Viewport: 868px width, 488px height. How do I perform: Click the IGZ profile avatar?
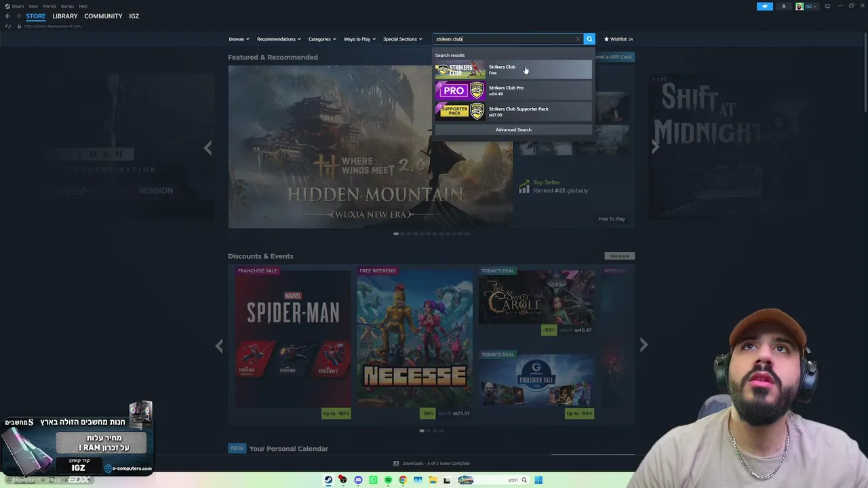(x=800, y=6)
